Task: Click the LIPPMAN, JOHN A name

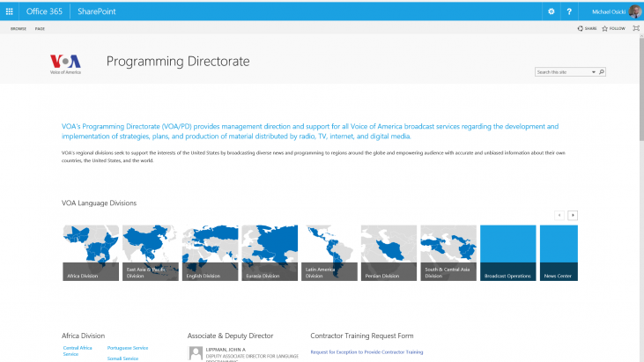Action: (x=226, y=350)
